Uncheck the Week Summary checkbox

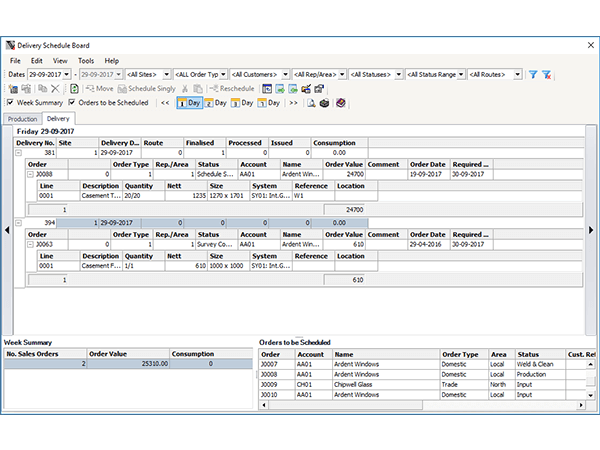coord(11,102)
